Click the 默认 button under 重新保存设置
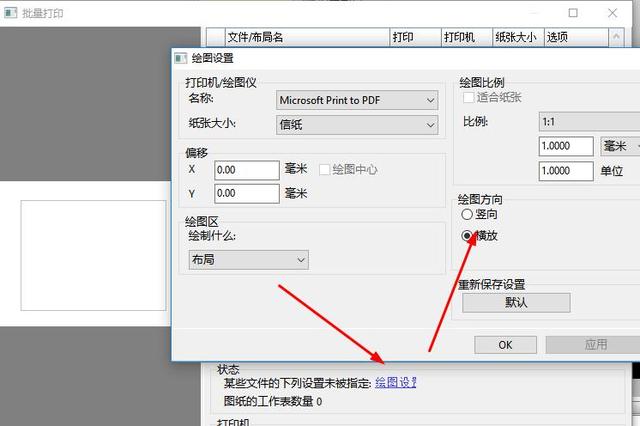The image size is (640, 426). 516,303
